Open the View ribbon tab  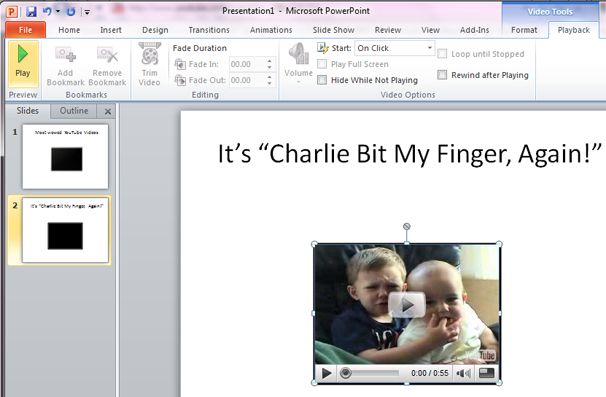pyautogui.click(x=431, y=30)
